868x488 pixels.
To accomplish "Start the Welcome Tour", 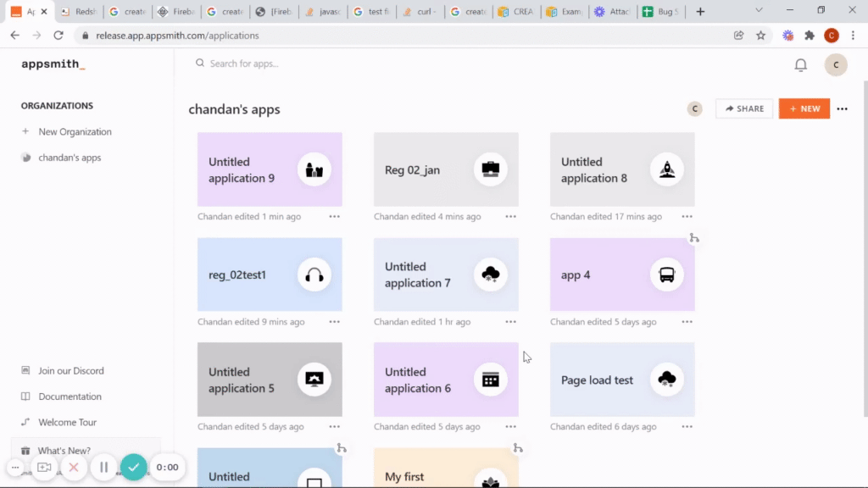I will [58, 422].
